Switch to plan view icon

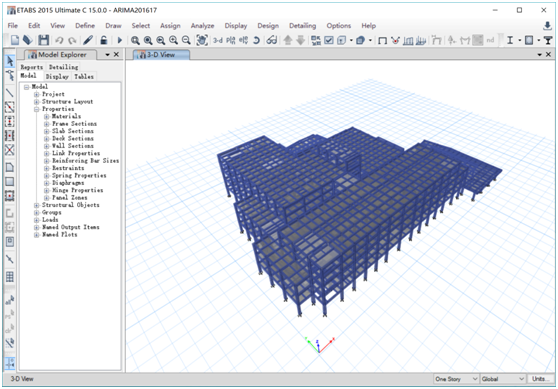tap(231, 41)
